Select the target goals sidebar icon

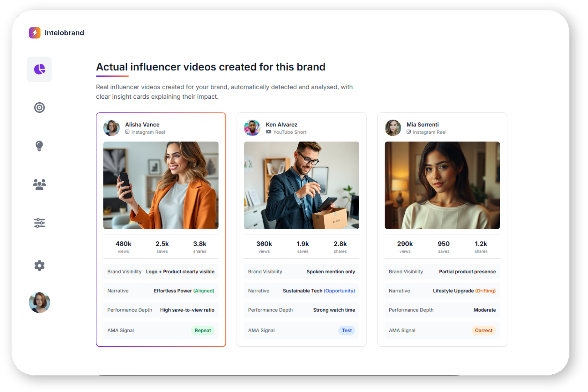[x=39, y=107]
